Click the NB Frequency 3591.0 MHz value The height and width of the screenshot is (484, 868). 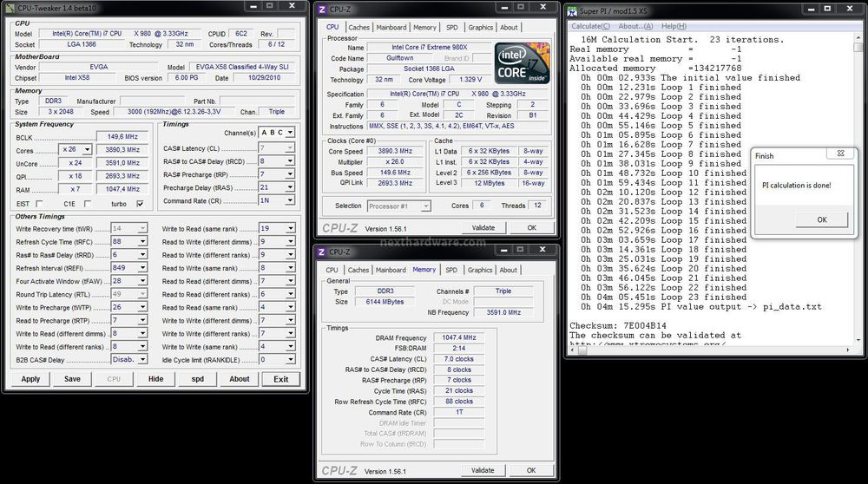pos(503,312)
